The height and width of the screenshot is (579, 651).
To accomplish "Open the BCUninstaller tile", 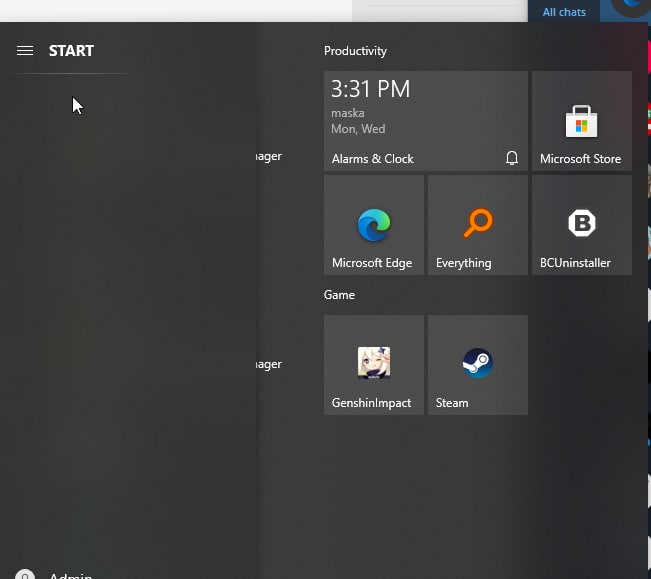I will coord(582,225).
